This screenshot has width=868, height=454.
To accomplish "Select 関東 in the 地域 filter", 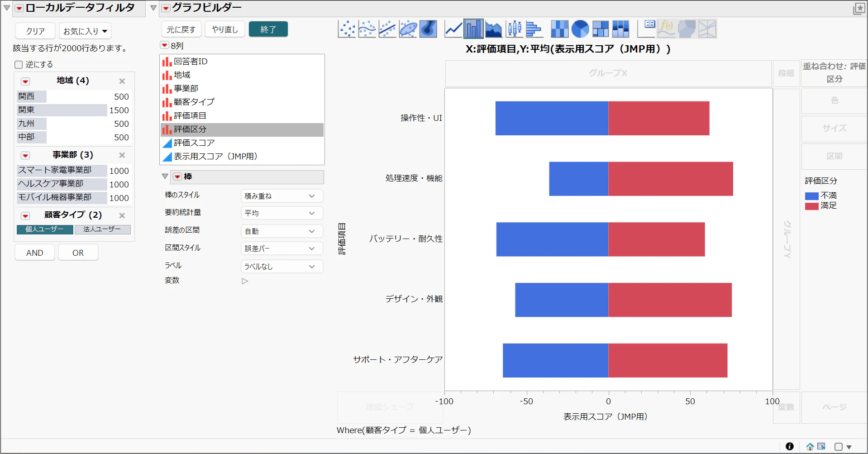I will pyautogui.click(x=74, y=110).
